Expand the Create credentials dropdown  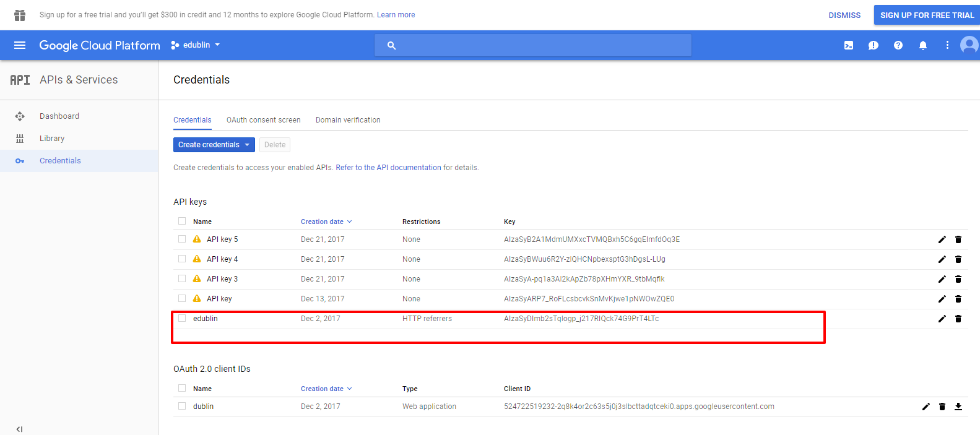click(x=214, y=145)
